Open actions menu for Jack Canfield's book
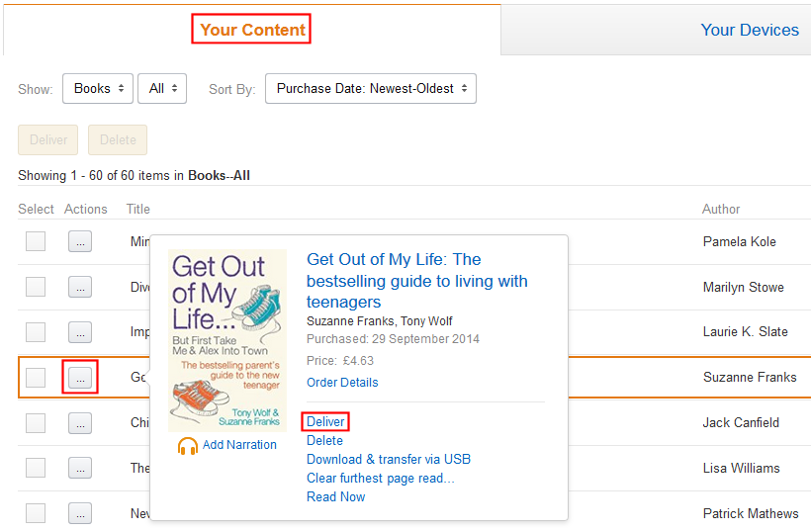 pos(80,422)
